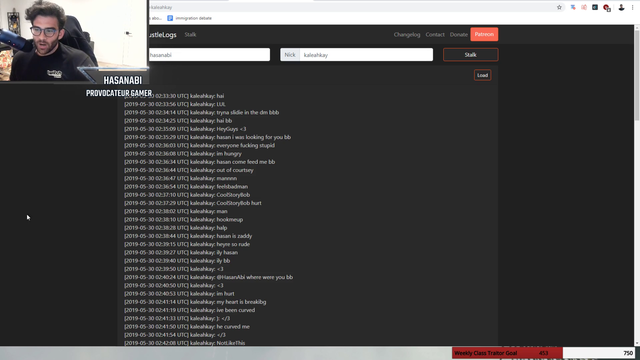Open the Changelog page
The width and height of the screenshot is (640, 360).
point(407,35)
